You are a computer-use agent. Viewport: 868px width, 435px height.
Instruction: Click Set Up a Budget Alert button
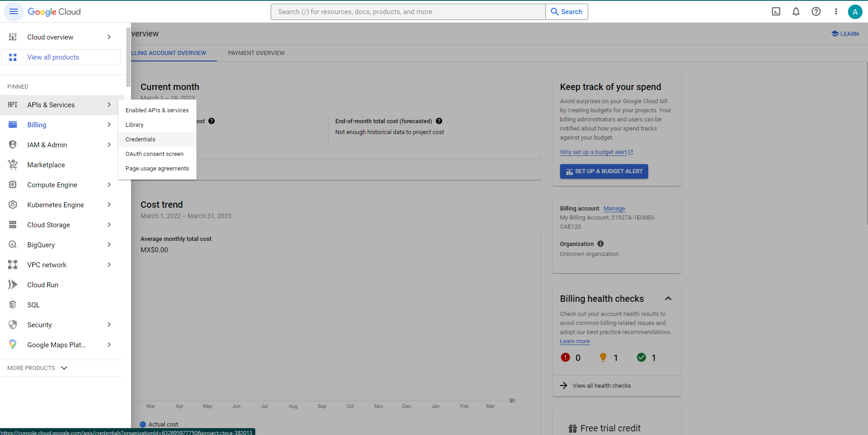(604, 171)
